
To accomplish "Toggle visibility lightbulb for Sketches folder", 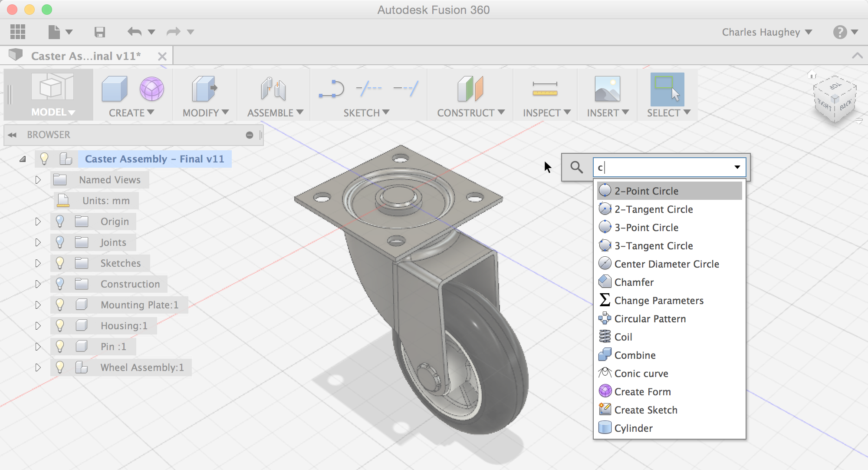I will [x=60, y=263].
